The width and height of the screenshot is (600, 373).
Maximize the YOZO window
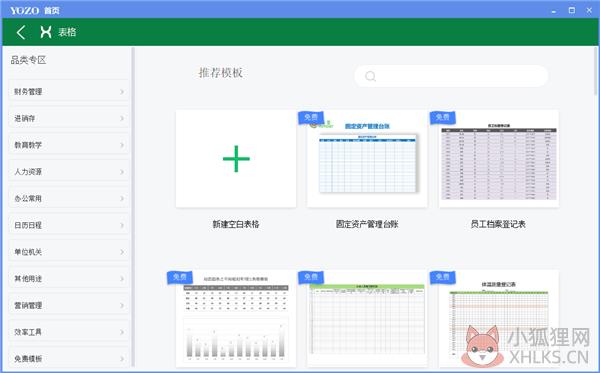[572, 11]
